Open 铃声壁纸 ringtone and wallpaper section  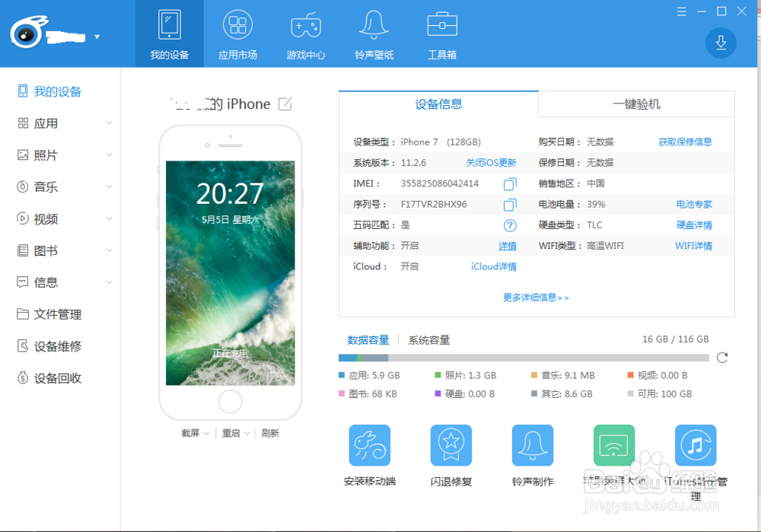(x=374, y=34)
